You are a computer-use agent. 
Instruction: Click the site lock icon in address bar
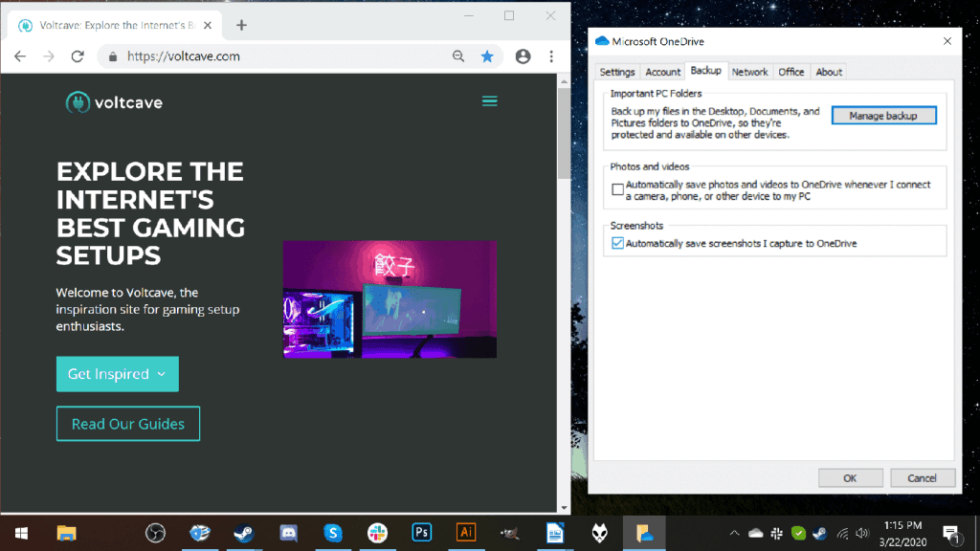coord(113,56)
